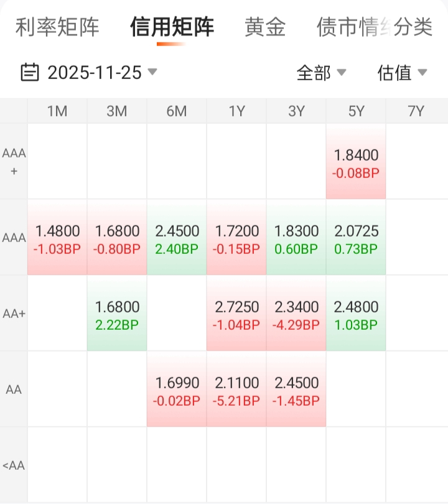Click the AA 6M cell showing 1.6990
Screen dimensions: 448x504
[177, 390]
